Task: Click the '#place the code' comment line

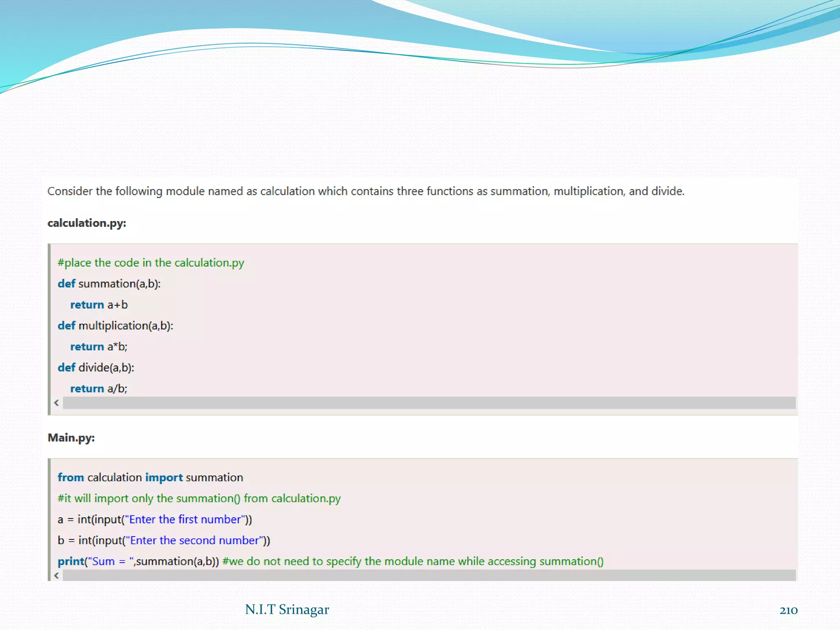Action: pyautogui.click(x=151, y=262)
